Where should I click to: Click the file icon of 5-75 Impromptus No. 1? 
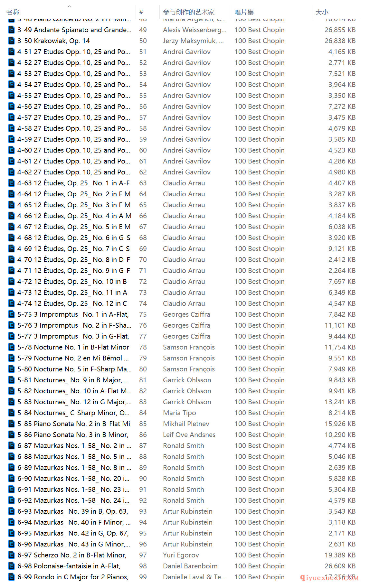click(x=12, y=314)
